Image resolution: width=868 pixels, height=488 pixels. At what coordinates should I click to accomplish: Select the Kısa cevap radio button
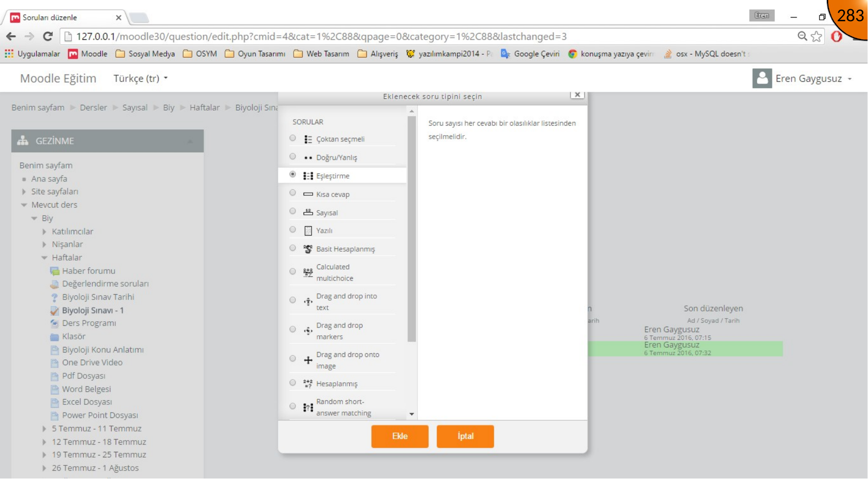tap(293, 193)
